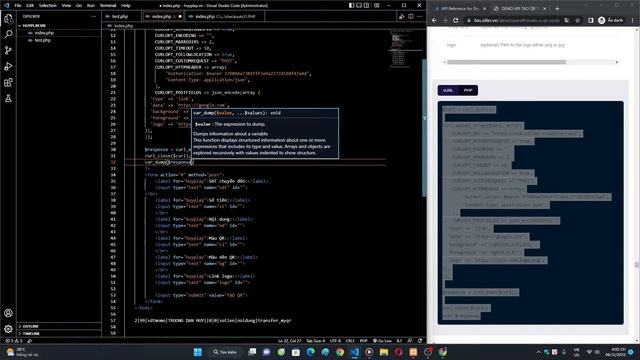Open the Help menu
Viewport: 640px width, 360px height.
[126, 6]
